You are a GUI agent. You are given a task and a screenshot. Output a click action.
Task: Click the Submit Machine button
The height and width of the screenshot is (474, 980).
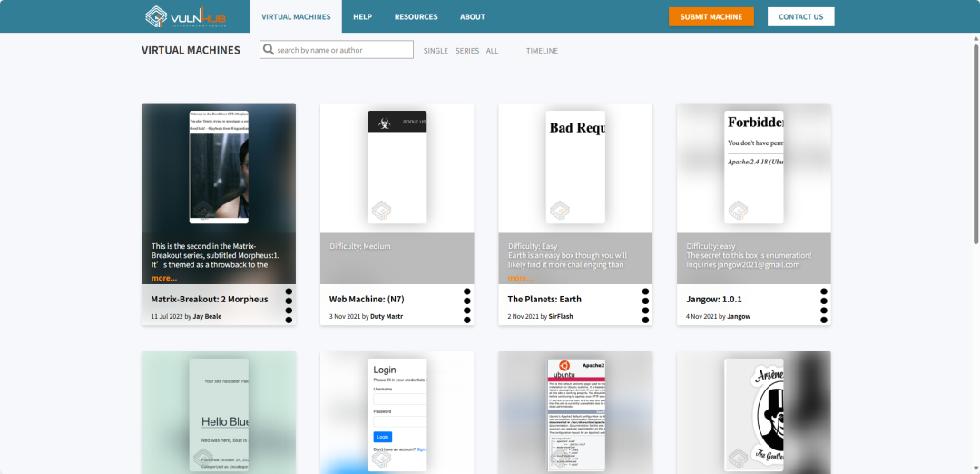[x=711, y=17]
